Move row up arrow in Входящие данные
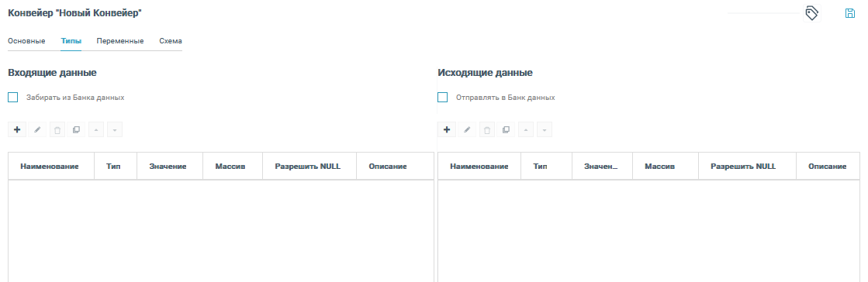 [95, 130]
